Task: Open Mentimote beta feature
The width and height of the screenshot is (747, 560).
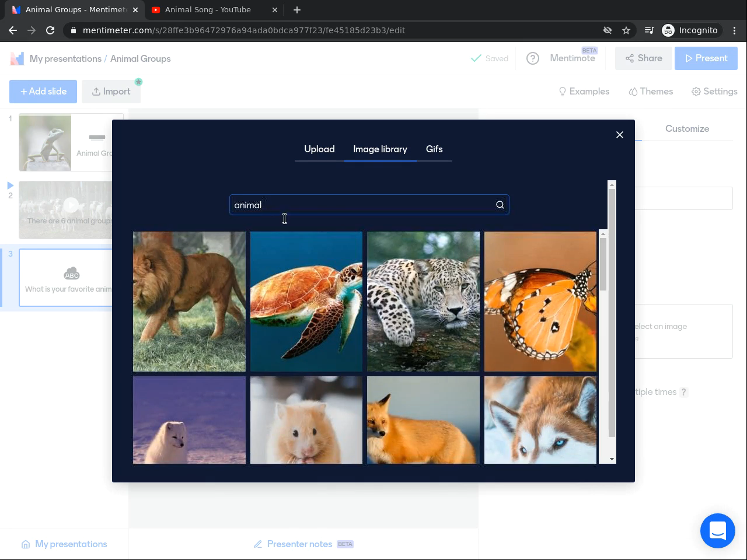Action: (573, 58)
